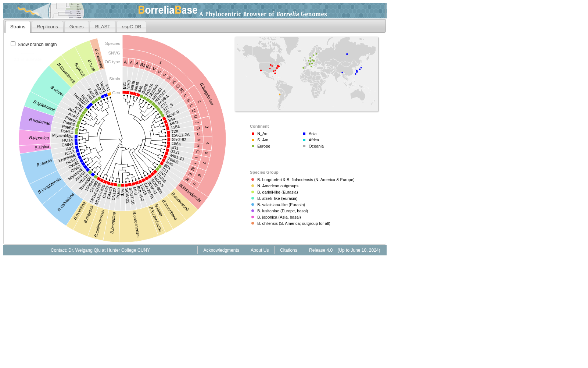Click the world map thumbnail

coord(306,74)
